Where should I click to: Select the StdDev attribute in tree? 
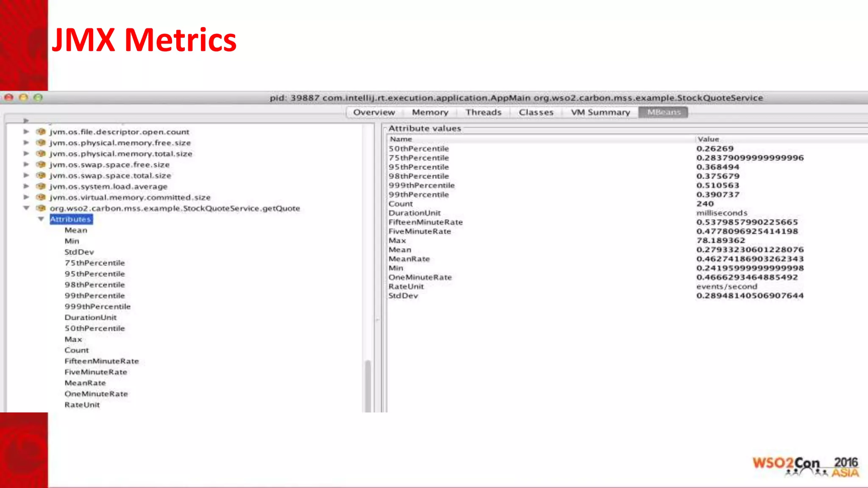(79, 252)
